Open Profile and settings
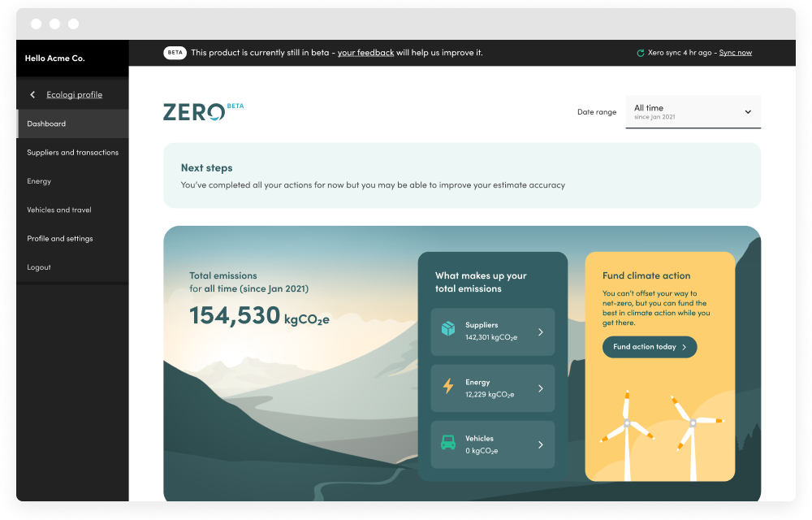 60,239
